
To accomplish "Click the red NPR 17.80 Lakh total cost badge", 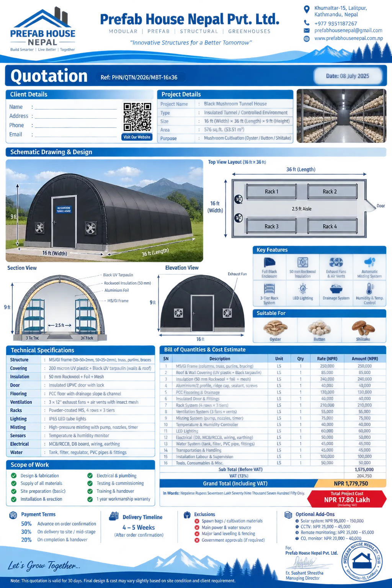I will coord(347,499).
